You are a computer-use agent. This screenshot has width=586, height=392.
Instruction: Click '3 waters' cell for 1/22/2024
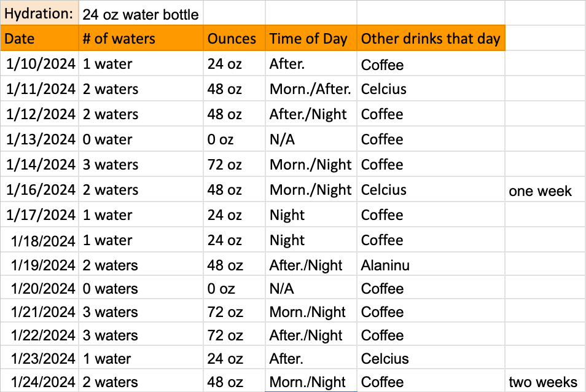[x=141, y=335]
